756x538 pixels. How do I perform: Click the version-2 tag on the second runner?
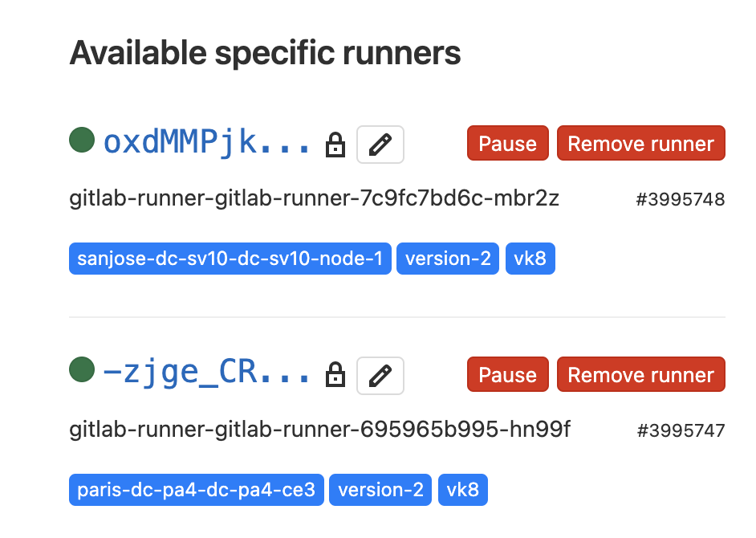pyautogui.click(x=380, y=489)
